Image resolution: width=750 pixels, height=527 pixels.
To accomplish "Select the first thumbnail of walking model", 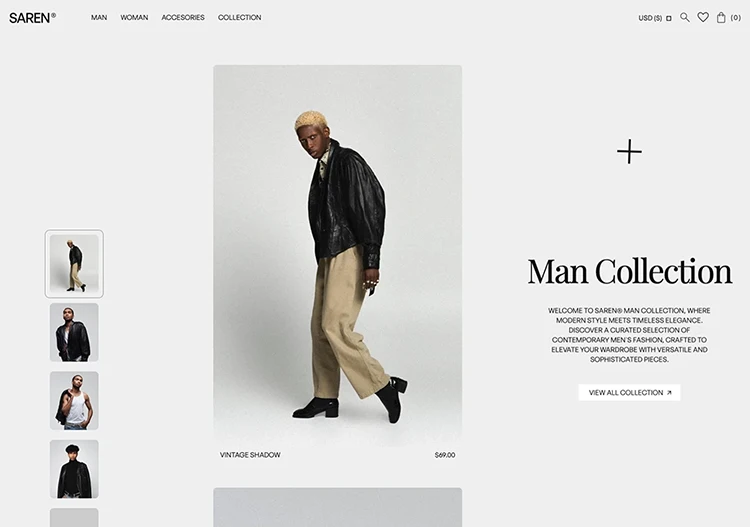I will click(74, 264).
